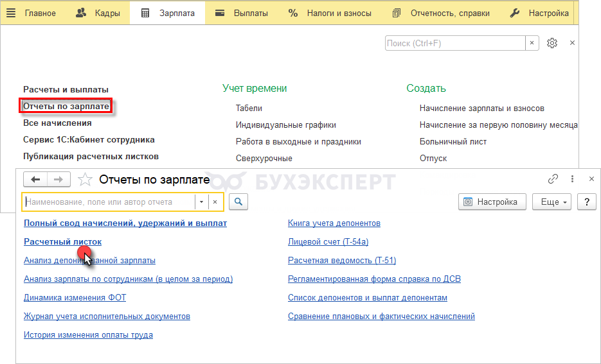This screenshot has width=601, height=364.
Task: Click the magnifier search button
Action: click(238, 202)
